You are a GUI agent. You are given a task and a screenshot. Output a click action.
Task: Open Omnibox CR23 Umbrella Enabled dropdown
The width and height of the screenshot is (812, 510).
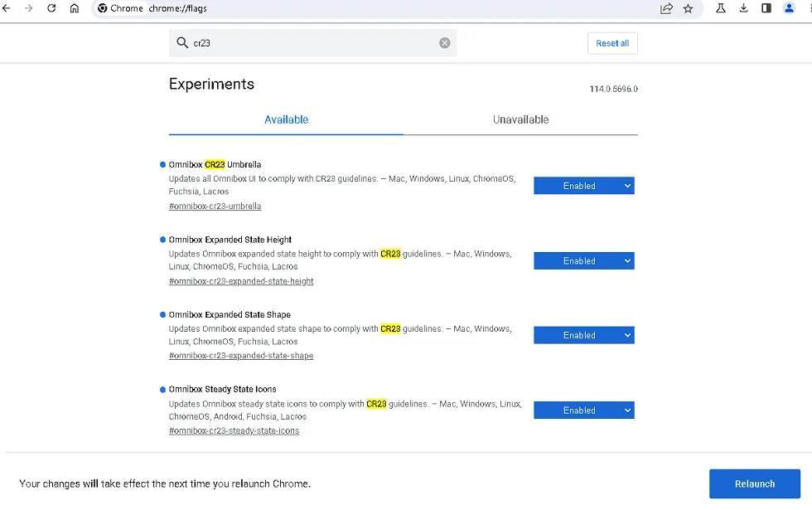tap(584, 186)
